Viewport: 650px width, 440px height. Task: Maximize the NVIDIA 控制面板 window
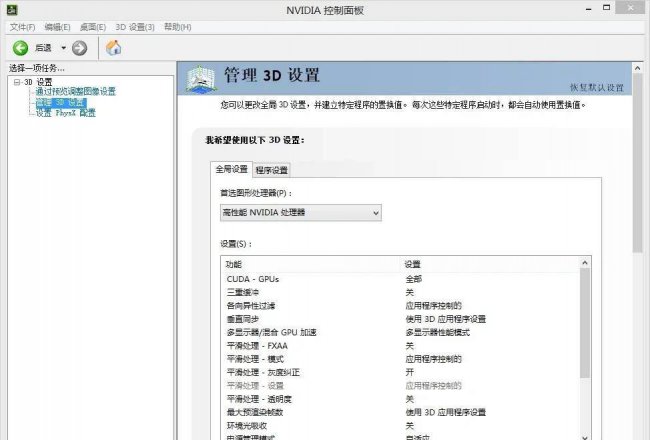pyautogui.click(x=606, y=7)
